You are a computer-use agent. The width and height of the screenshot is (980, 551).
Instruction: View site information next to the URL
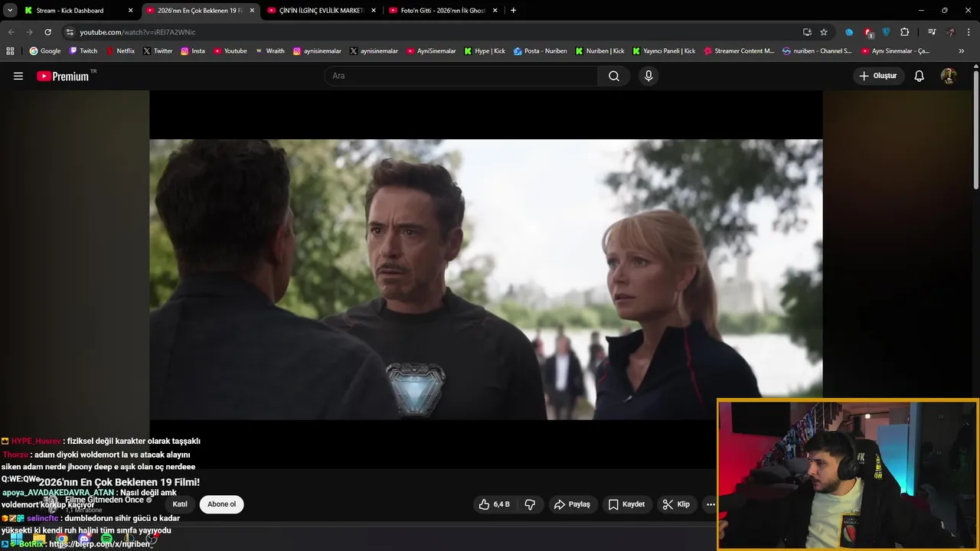tap(70, 32)
